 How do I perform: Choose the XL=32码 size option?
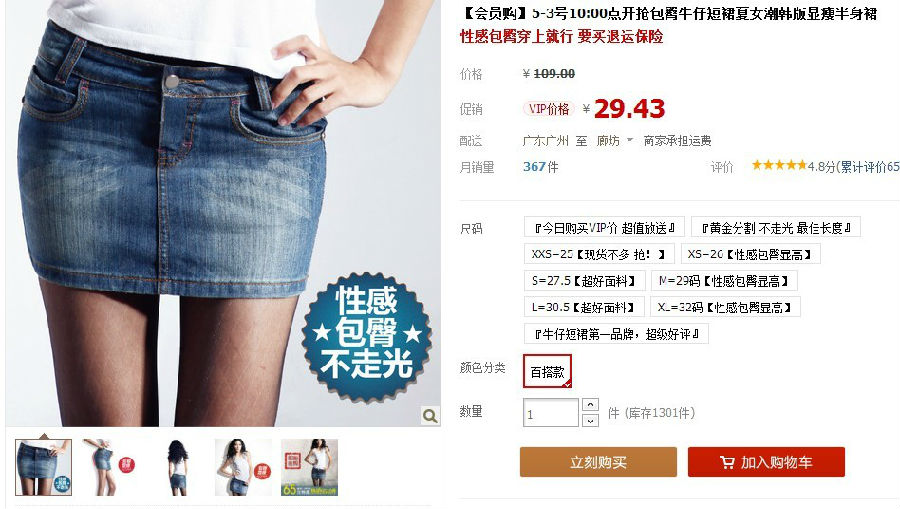[725, 307]
